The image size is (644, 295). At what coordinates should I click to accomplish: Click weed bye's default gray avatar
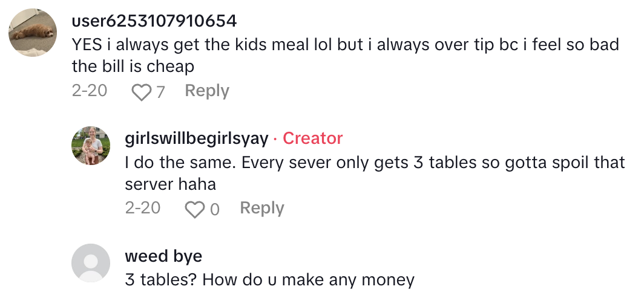tap(91, 262)
